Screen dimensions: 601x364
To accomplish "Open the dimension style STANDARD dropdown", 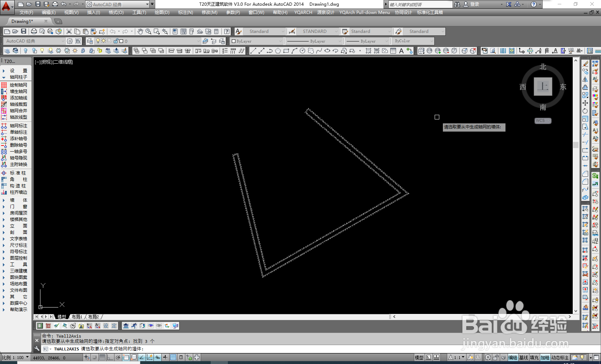I will [x=318, y=31].
